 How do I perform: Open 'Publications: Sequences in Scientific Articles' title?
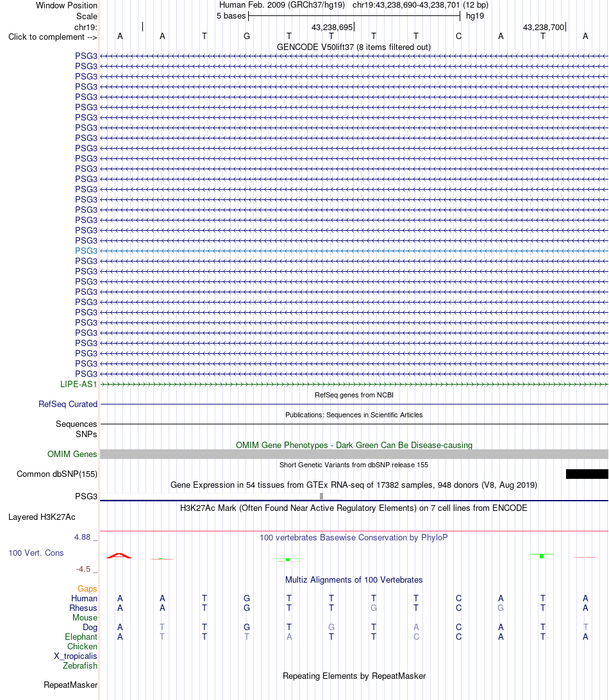pos(354,415)
